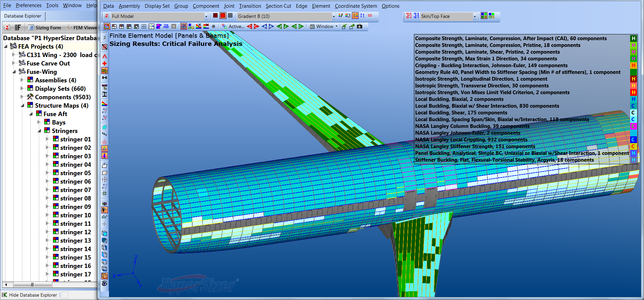Image resolution: width=644 pixels, height=300 pixels.
Task: Select Structure Maps (4) in the tree
Action: click(61, 106)
